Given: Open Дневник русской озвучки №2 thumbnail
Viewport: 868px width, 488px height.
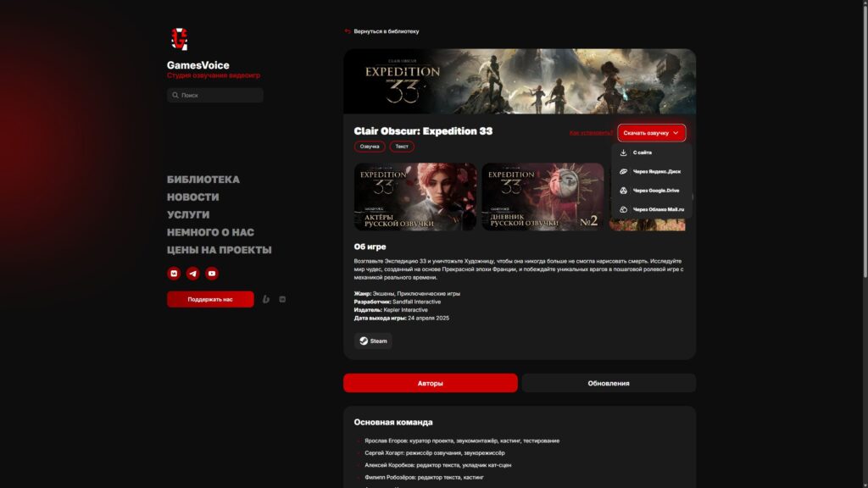Looking at the screenshot, I should [542, 197].
